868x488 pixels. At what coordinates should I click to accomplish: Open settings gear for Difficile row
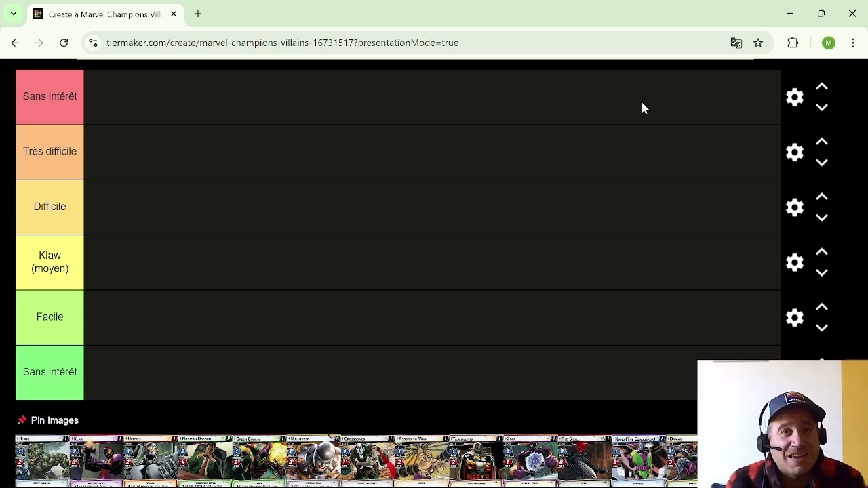(x=795, y=207)
